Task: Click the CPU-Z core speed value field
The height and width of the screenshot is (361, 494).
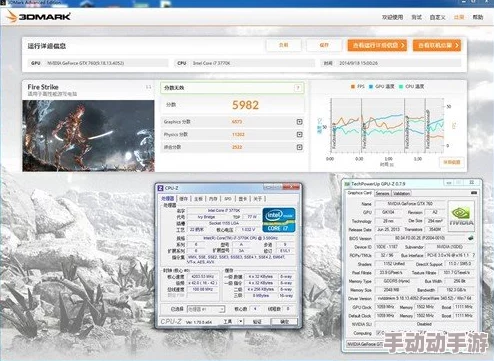Action: 203,277
